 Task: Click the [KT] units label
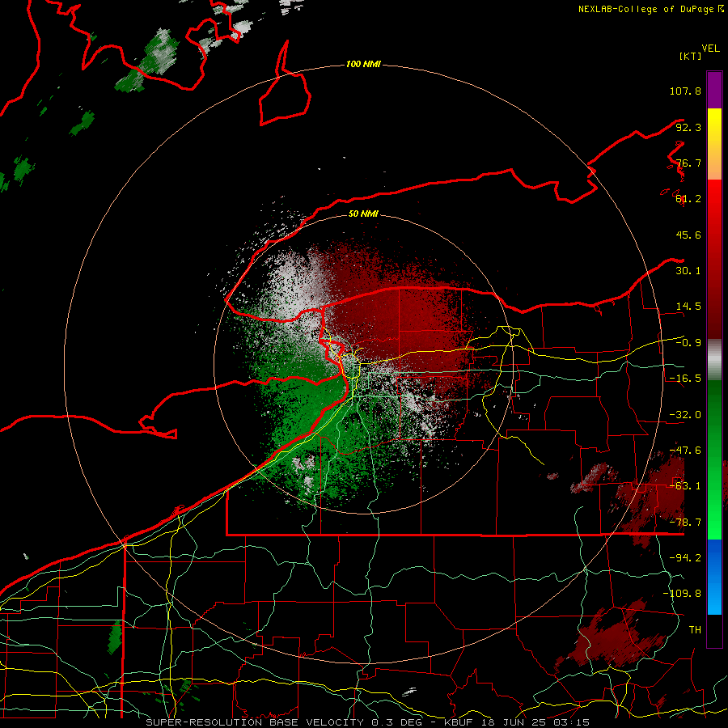coord(691,56)
